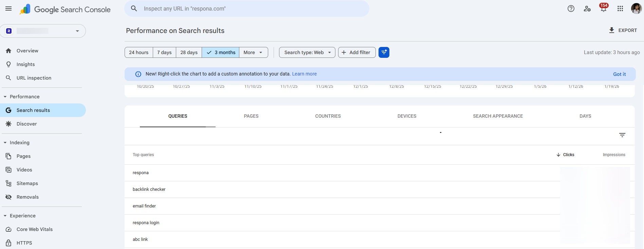This screenshot has height=249, width=644.
Task: Click the Pages index icon
Action: click(x=8, y=156)
